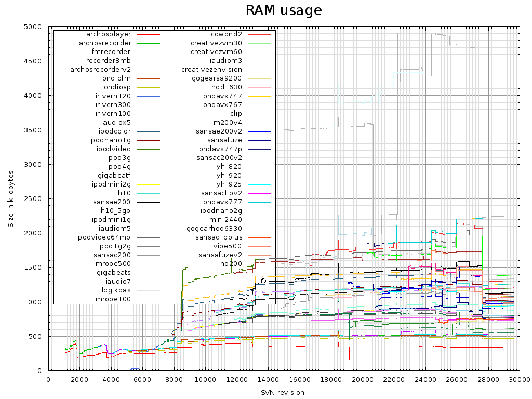Click the 16000 tick on the x-axis
The width and height of the screenshot is (532, 399).
299,380
